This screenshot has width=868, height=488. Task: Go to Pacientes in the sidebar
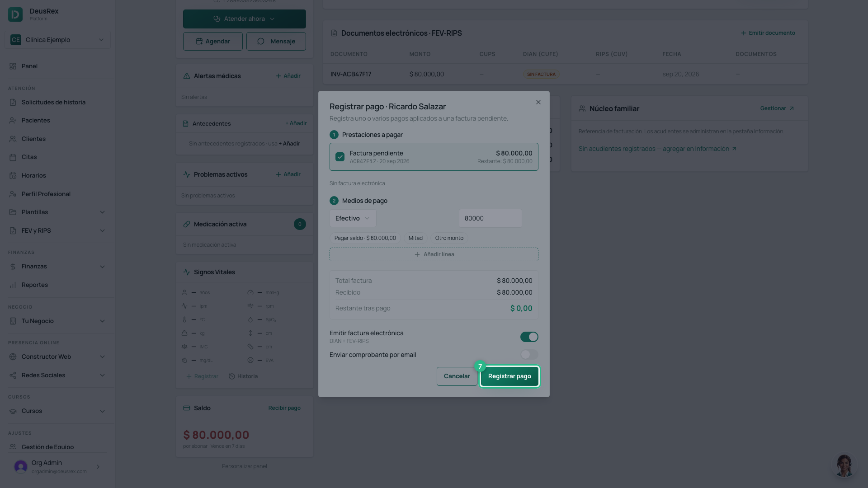(57, 120)
